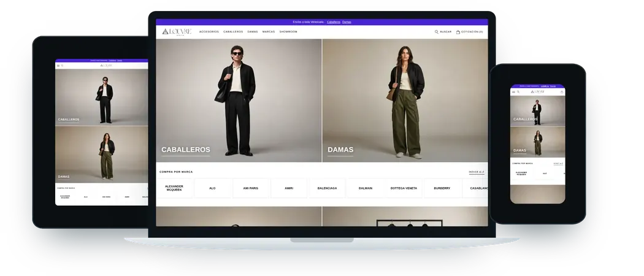Viewport: 644px width, 276px height.
Task: Select the ALO brand on the tablet
Action: (x=86, y=197)
